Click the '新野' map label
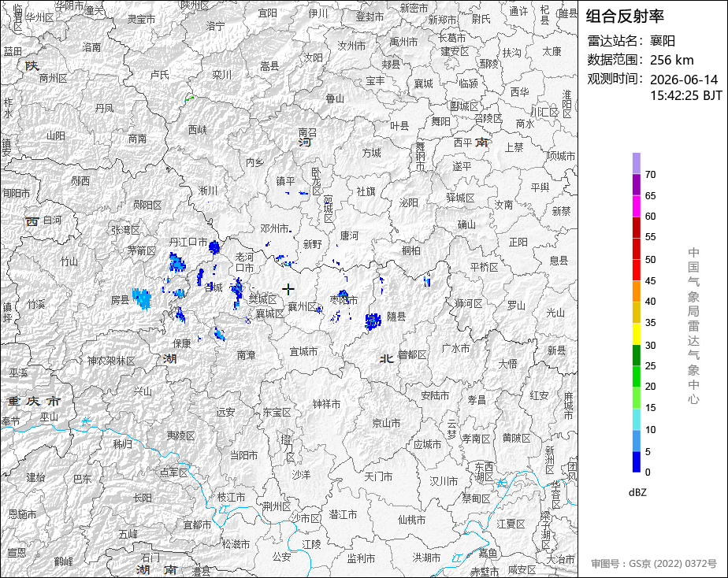 point(313,244)
